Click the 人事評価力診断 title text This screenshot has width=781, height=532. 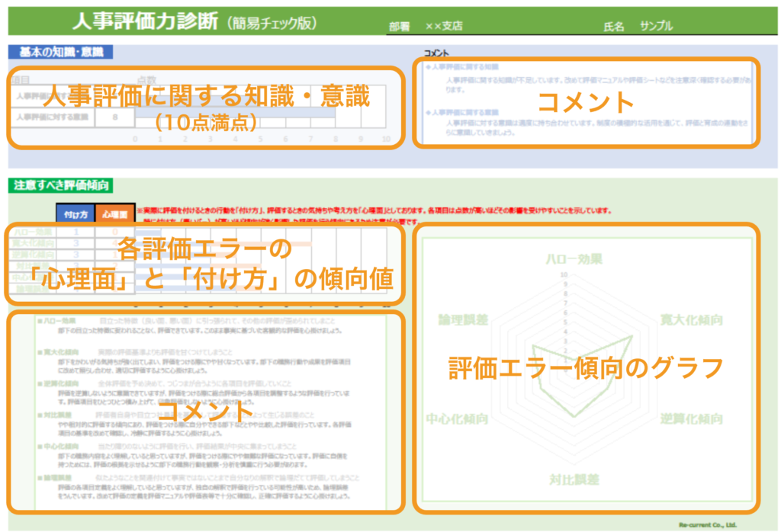(x=143, y=23)
